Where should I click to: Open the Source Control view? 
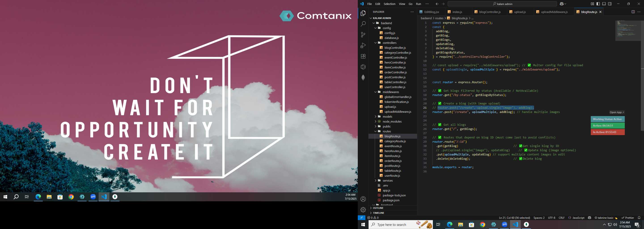[x=363, y=34]
